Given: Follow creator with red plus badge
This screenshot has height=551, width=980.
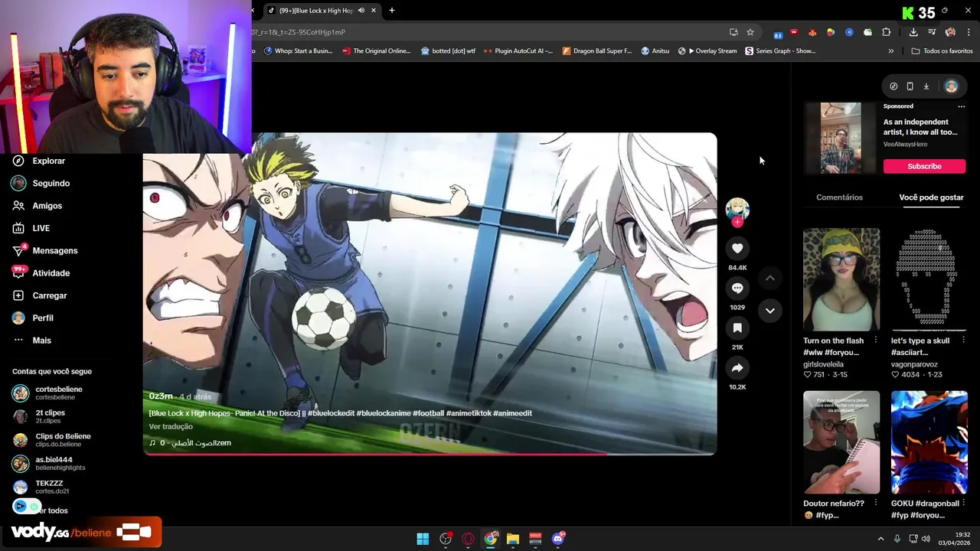Looking at the screenshot, I should tap(737, 223).
